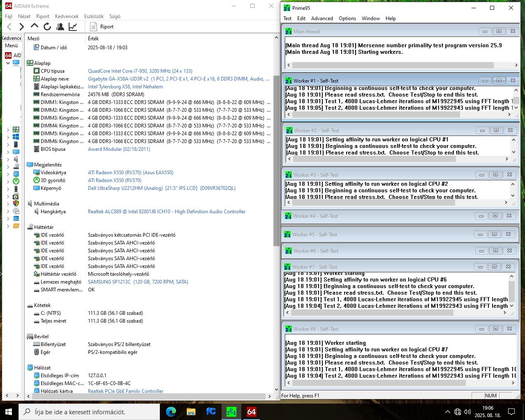
Task: Click the Riport toolbar button
Action: [101, 27]
